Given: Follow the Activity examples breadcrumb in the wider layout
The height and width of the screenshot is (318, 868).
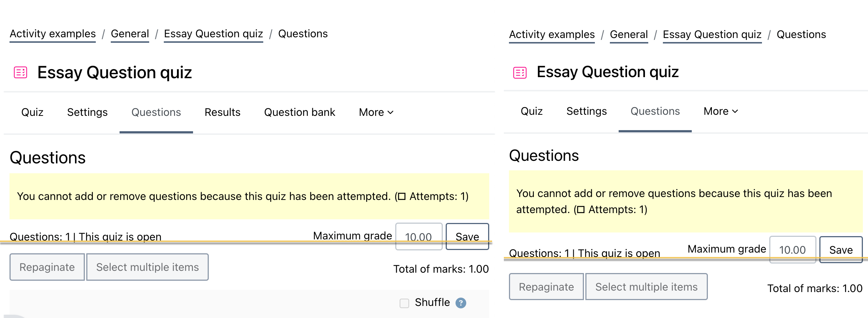Looking at the screenshot, I should [53, 34].
